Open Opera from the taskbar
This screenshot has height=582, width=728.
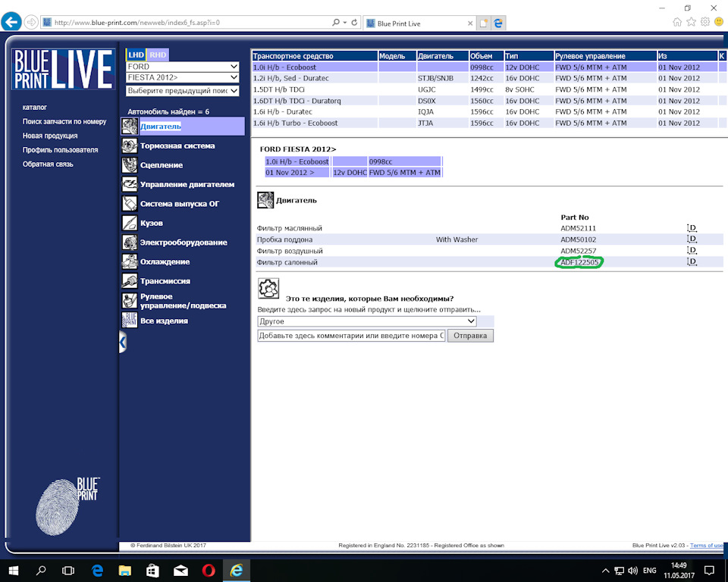click(x=209, y=571)
